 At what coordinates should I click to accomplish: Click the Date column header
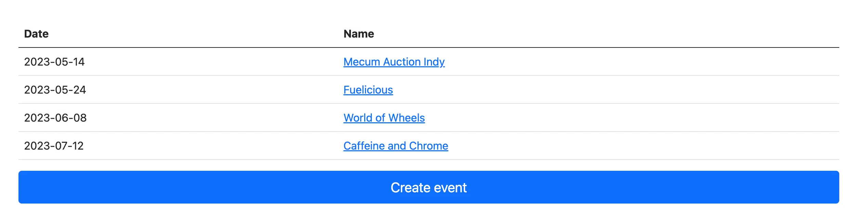click(x=36, y=33)
